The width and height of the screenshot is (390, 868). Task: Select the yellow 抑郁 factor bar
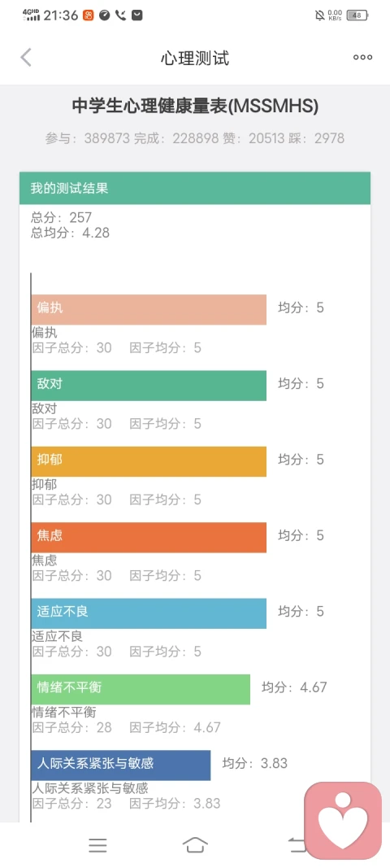tap(149, 461)
